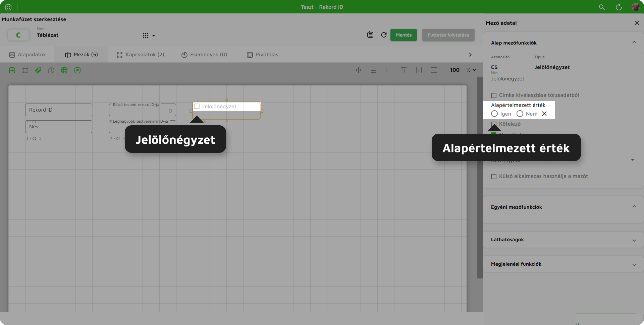Check Külső alkalmazás használja a mezőt

[494, 177]
